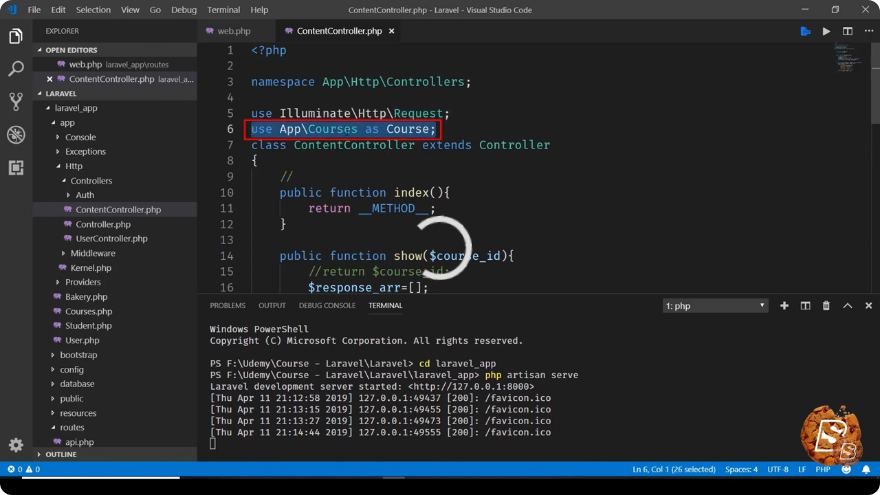Image resolution: width=880 pixels, height=495 pixels.
Task: Open the Manage gear icon
Action: point(16,445)
